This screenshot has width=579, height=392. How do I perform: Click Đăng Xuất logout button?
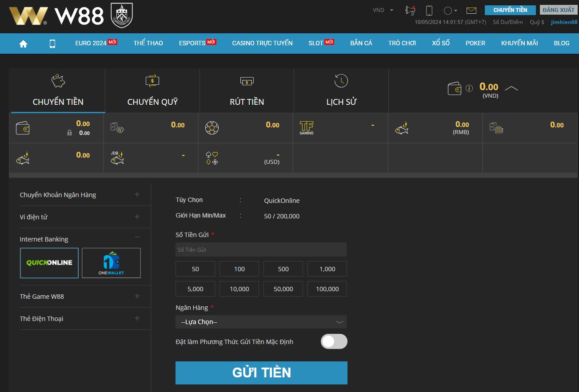click(559, 10)
